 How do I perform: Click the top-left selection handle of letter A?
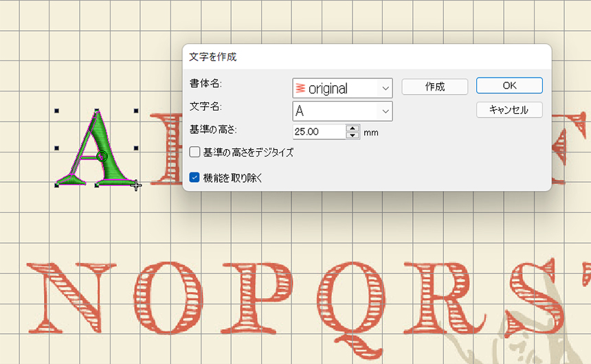[x=57, y=111]
